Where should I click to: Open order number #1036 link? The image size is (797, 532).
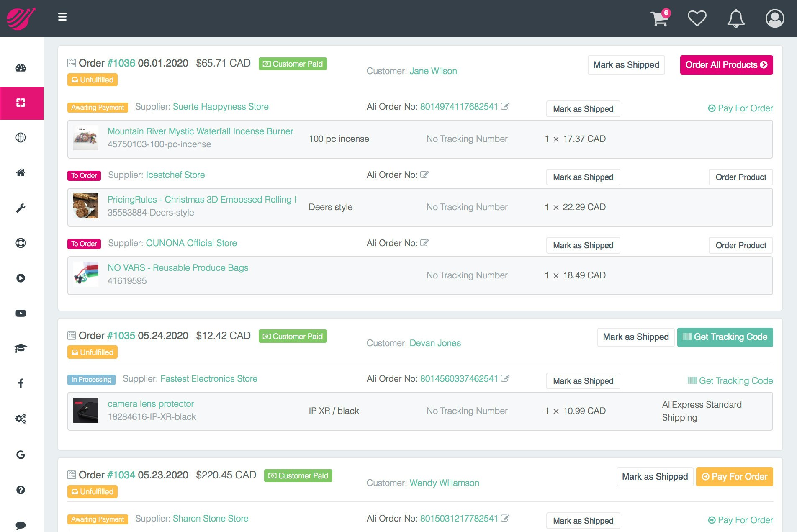point(121,63)
